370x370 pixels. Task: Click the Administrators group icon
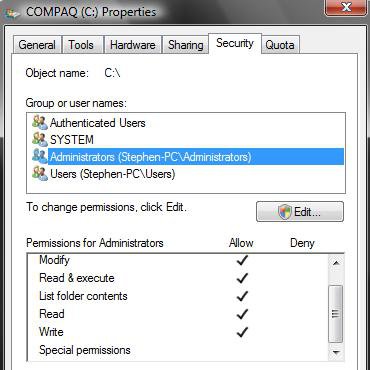(40, 156)
